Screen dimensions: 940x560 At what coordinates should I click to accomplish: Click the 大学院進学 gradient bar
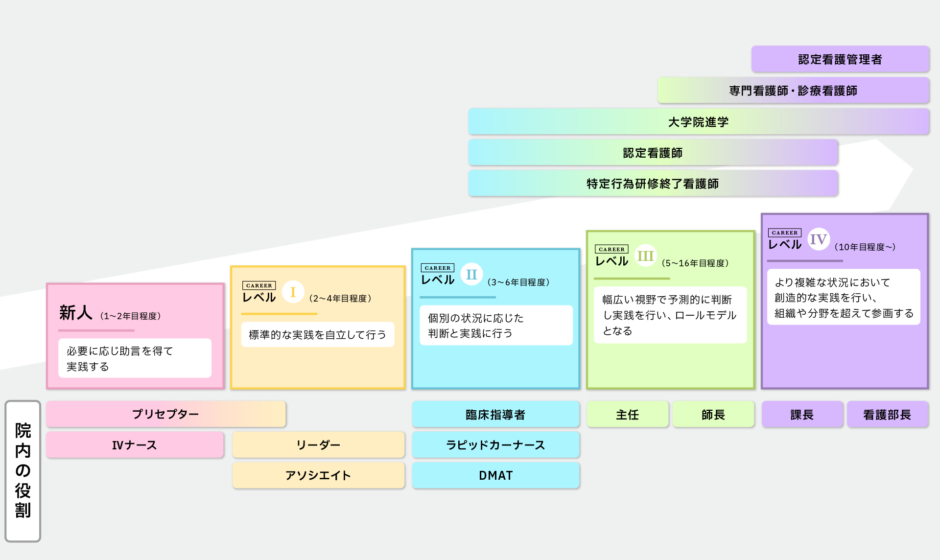tap(698, 122)
